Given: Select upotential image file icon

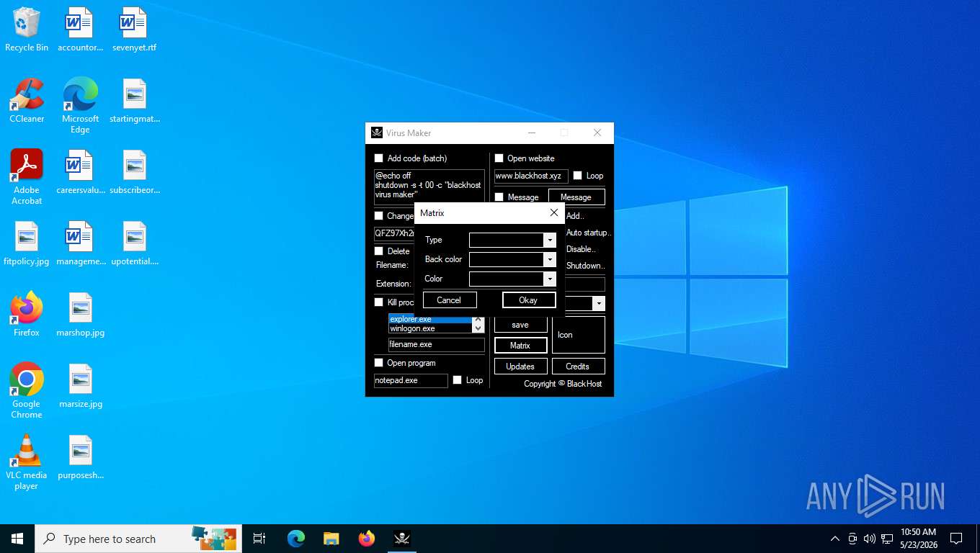Looking at the screenshot, I should [x=134, y=243].
